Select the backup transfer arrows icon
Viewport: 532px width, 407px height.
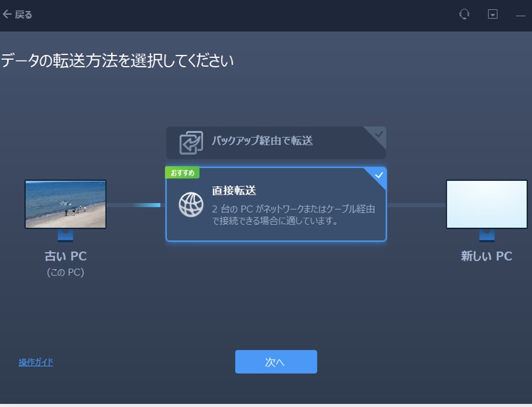coord(192,142)
